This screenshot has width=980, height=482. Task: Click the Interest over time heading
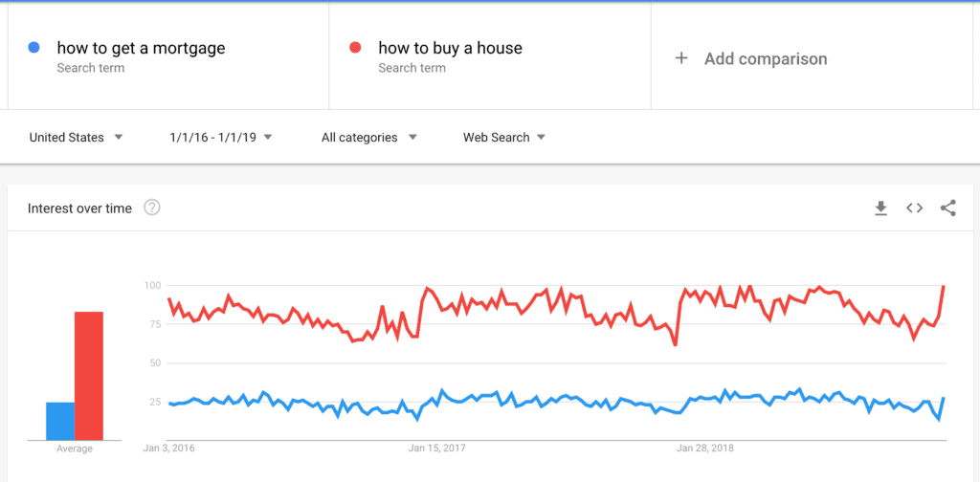[79, 208]
